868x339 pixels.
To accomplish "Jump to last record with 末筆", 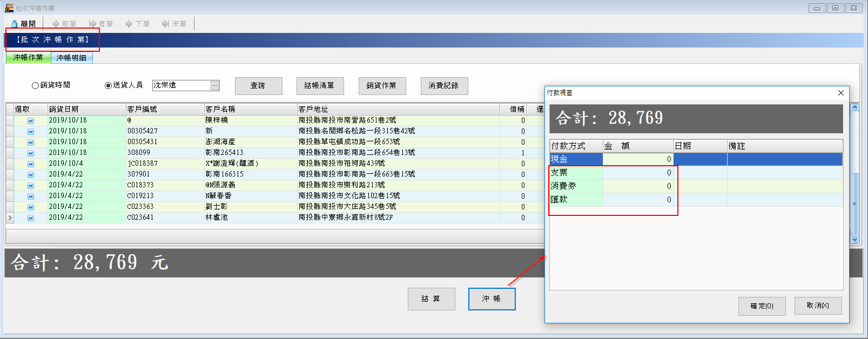I will [x=174, y=24].
